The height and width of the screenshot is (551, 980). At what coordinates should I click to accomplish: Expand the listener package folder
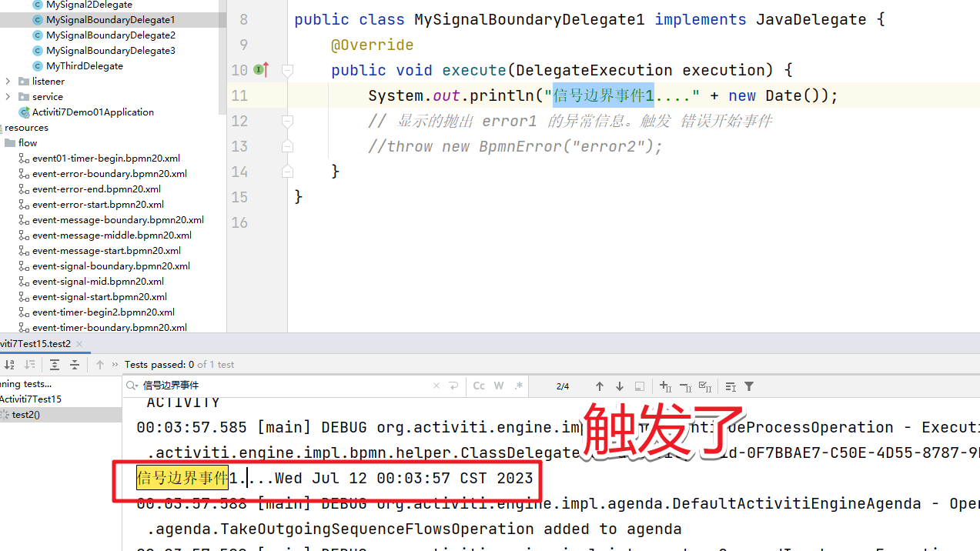[8, 81]
